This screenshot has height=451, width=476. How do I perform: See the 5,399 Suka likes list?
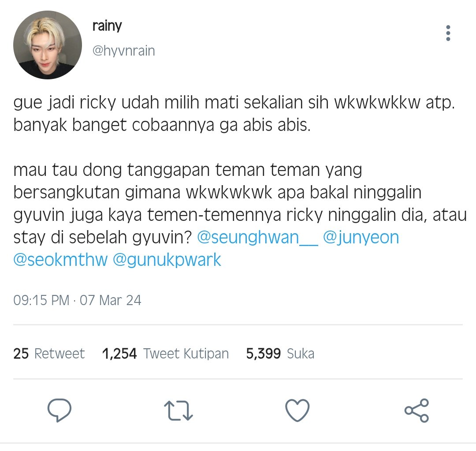(280, 354)
